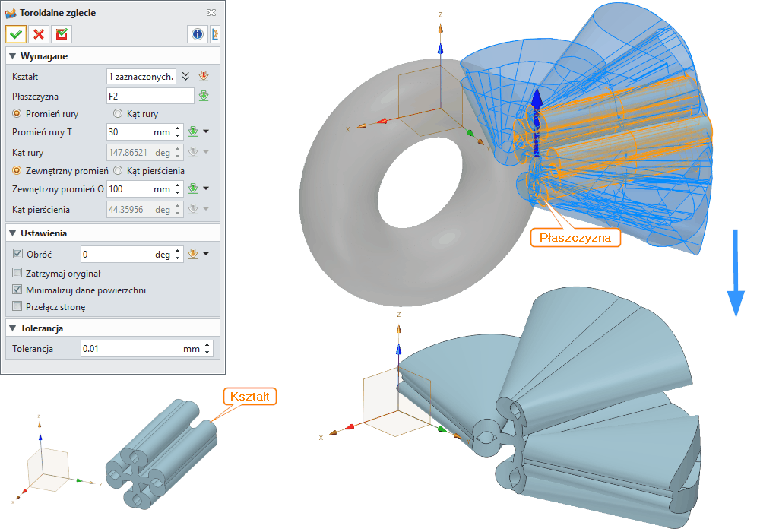Collapse the Wymagane section
This screenshot has width=760, height=532.
[13, 56]
